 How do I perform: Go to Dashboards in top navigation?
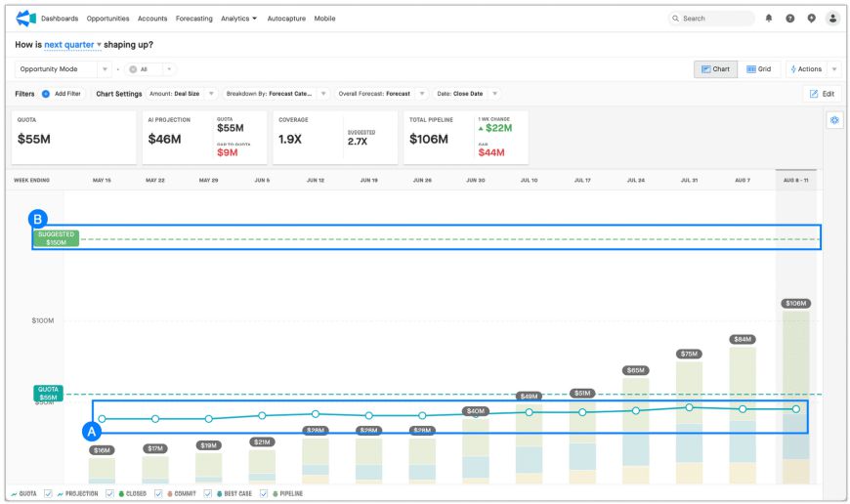tap(60, 19)
